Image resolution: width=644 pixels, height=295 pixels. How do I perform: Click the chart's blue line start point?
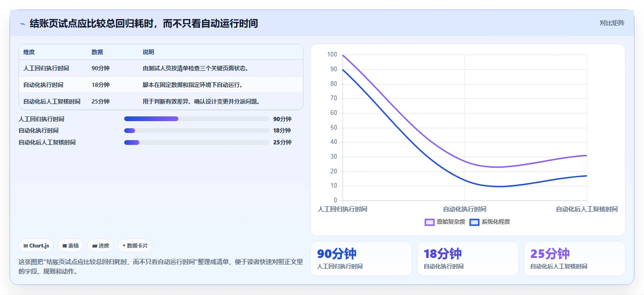[343, 70]
